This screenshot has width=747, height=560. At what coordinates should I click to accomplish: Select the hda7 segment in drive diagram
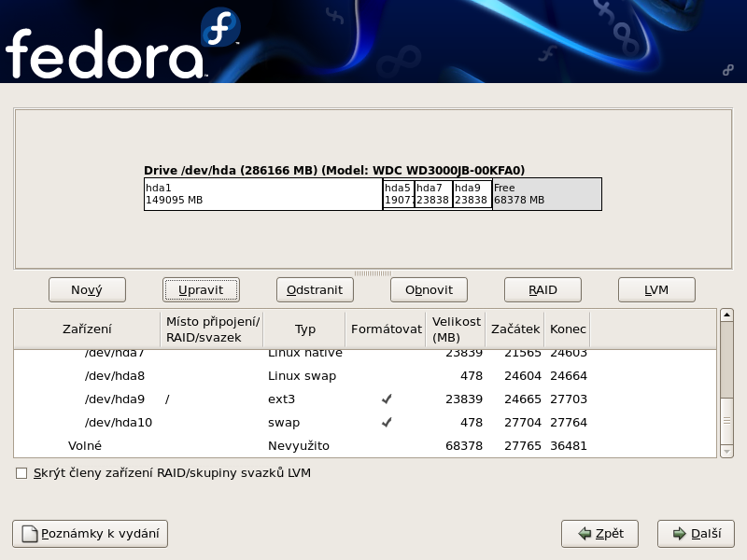(x=433, y=194)
